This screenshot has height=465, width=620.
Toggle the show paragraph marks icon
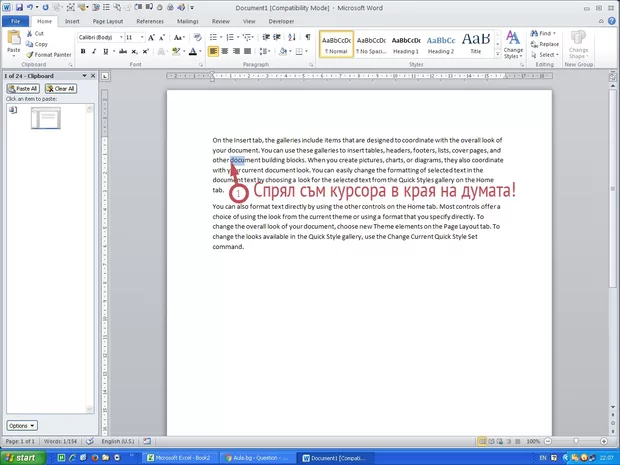[308, 37]
